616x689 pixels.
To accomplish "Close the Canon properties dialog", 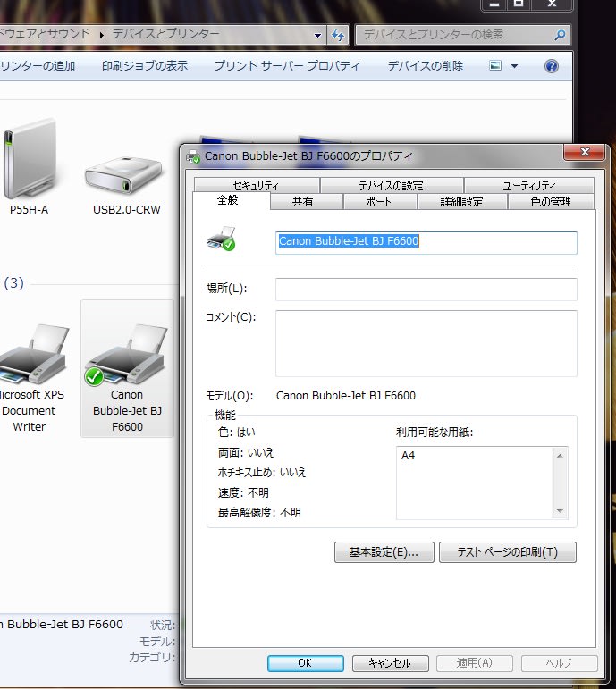I will tap(585, 152).
